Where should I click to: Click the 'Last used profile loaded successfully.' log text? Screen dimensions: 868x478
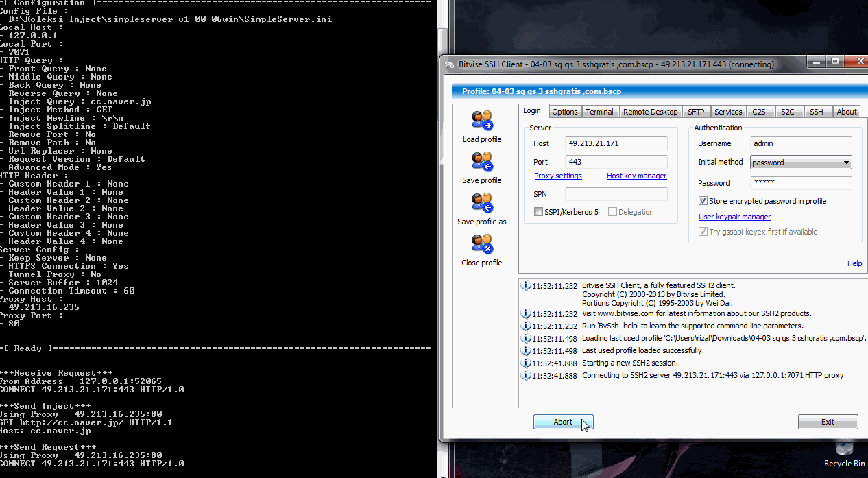[x=642, y=351]
